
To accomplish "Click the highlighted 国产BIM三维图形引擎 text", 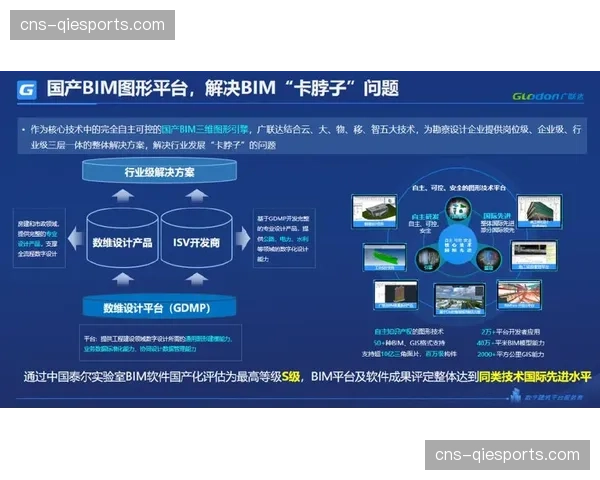I will click(x=205, y=129).
